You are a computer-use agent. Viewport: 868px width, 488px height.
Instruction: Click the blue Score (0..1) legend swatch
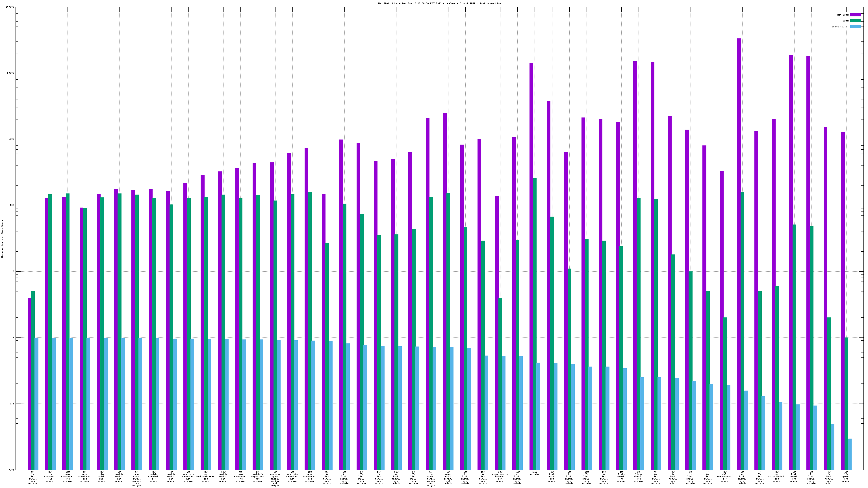[x=855, y=27]
